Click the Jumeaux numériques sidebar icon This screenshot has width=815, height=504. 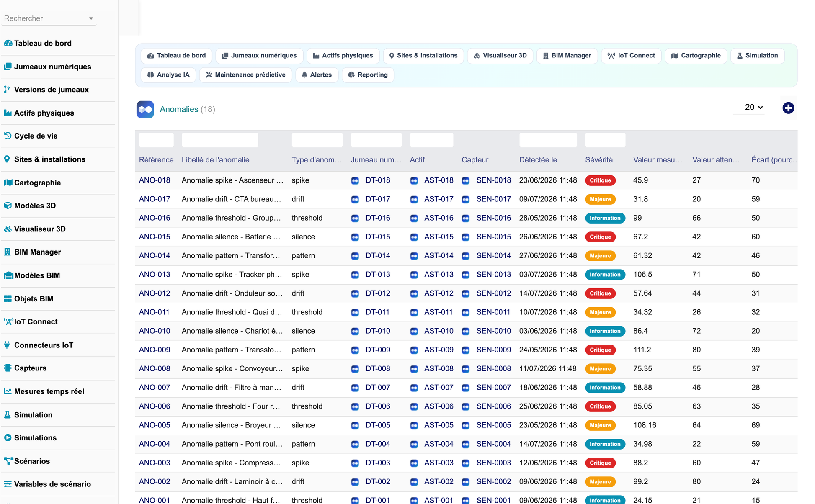[x=8, y=67]
